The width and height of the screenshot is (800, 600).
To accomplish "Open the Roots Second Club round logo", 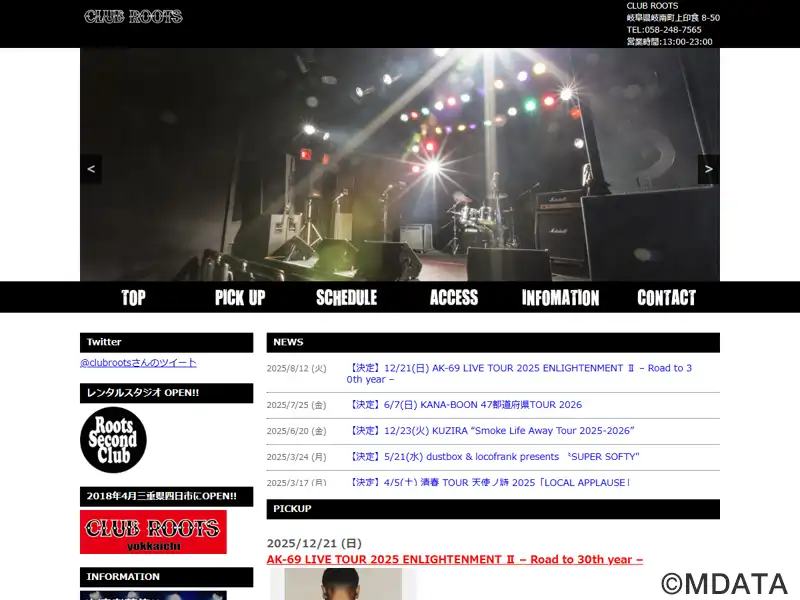I will point(113,440).
